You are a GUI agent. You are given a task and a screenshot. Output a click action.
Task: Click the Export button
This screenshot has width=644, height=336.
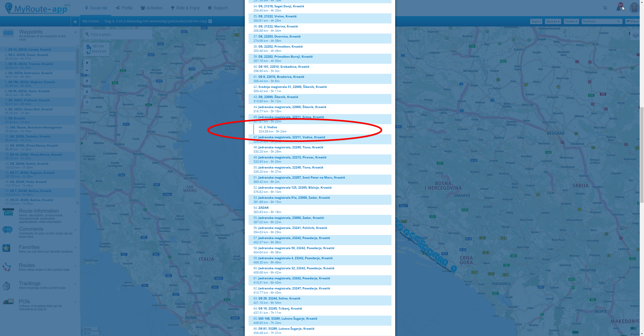click(536, 21)
